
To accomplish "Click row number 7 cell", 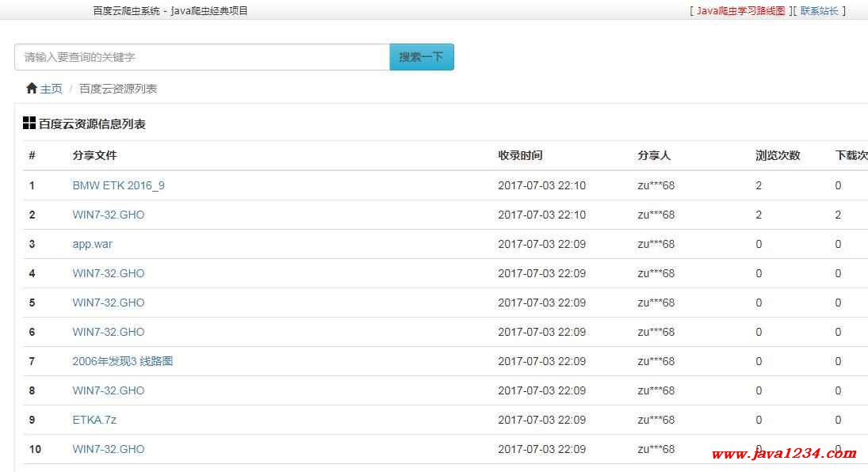I will [33, 361].
